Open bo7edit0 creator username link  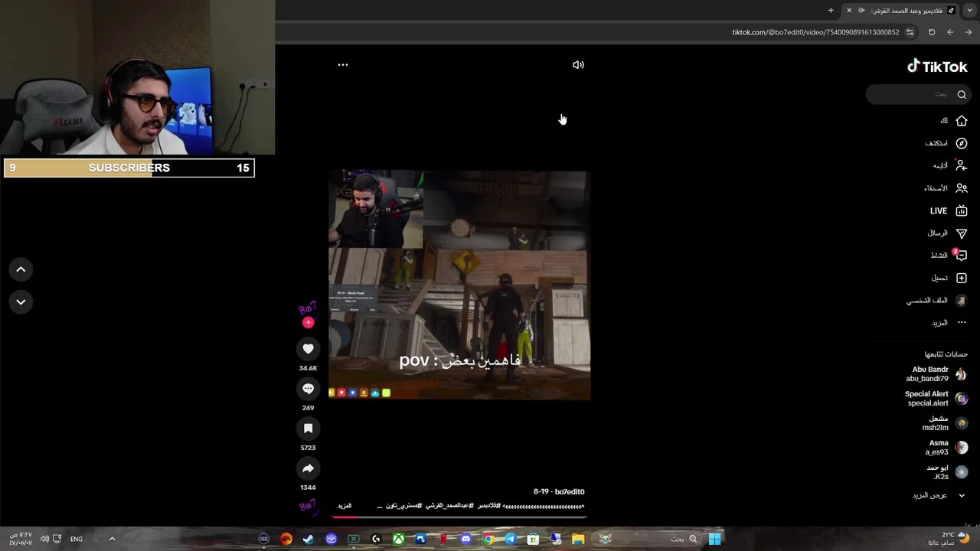pyautogui.click(x=570, y=491)
